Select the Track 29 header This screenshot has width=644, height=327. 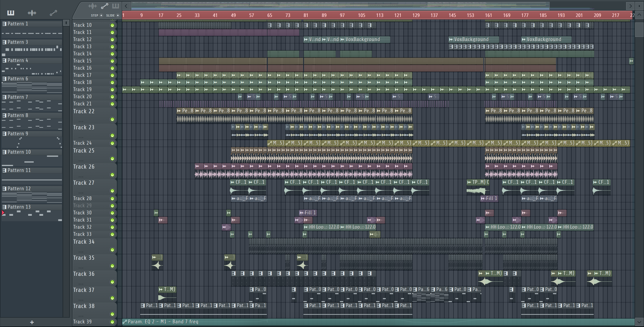tap(95, 205)
